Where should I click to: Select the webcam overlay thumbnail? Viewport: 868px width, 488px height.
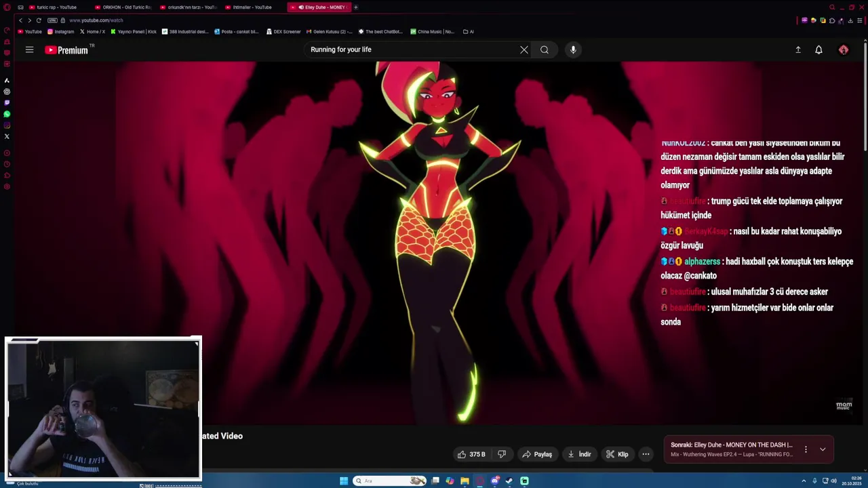tap(103, 409)
